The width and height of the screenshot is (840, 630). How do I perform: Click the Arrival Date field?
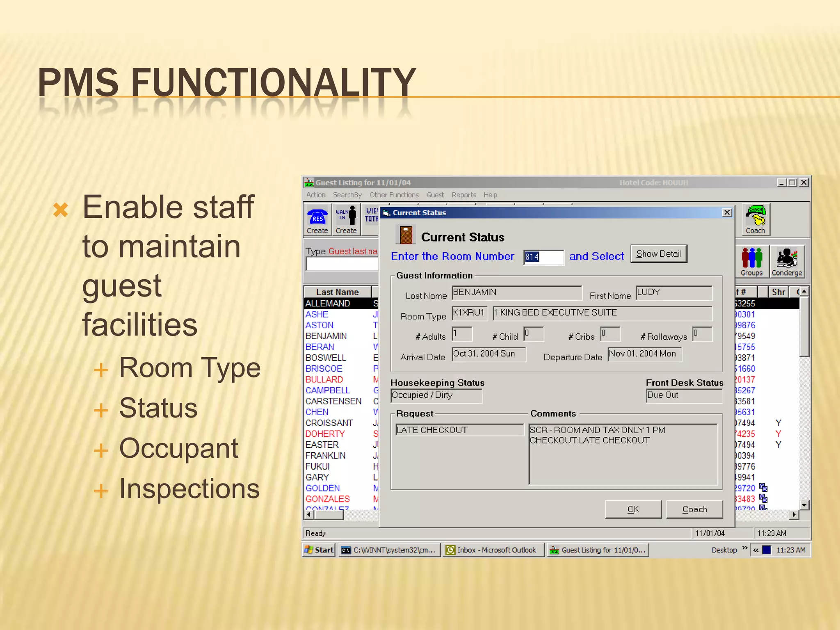point(489,354)
